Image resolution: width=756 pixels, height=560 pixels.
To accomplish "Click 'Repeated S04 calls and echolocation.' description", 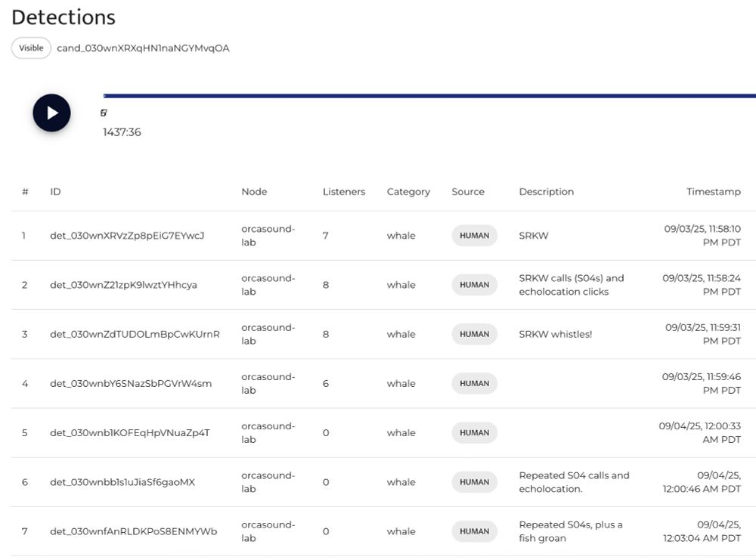I will [575, 482].
